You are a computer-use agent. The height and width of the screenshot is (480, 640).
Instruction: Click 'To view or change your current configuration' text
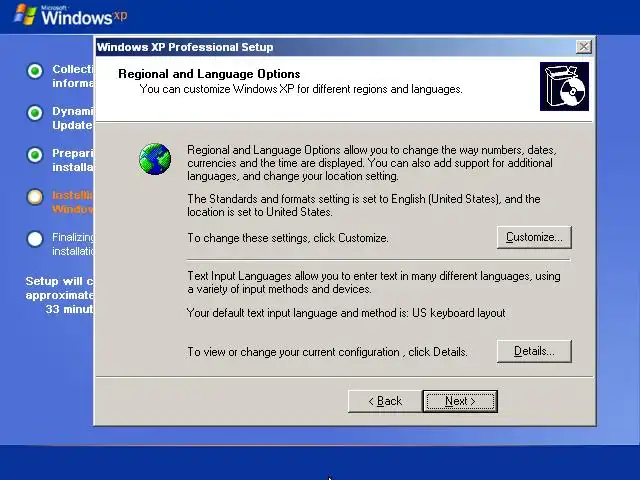(x=327, y=352)
